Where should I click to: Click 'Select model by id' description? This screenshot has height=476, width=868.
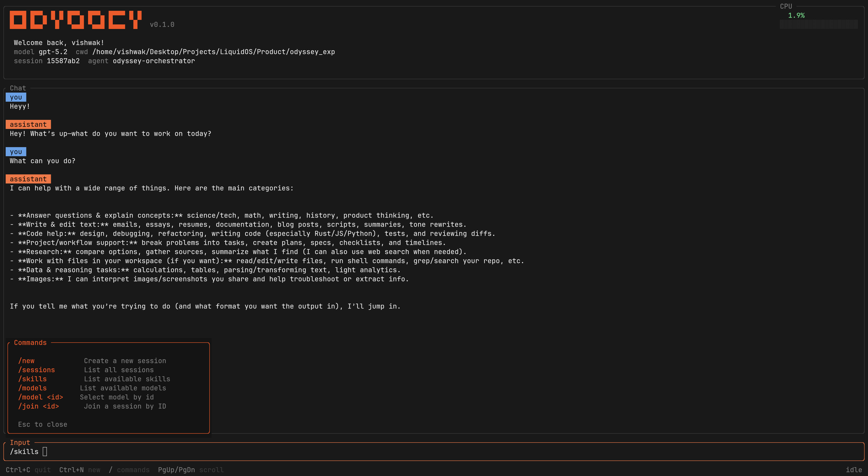point(117,397)
